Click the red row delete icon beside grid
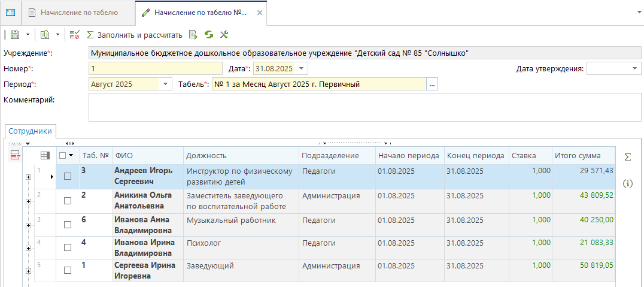Screen dimensions: 644x287 (x=15, y=155)
